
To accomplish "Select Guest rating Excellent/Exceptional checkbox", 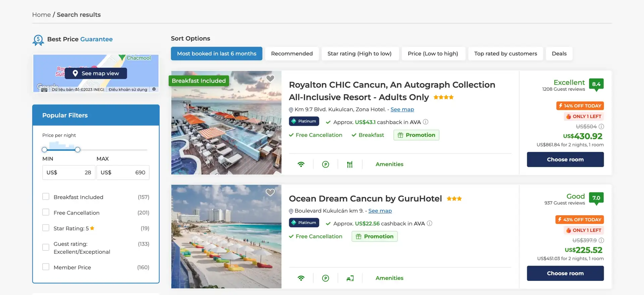I will (46, 247).
